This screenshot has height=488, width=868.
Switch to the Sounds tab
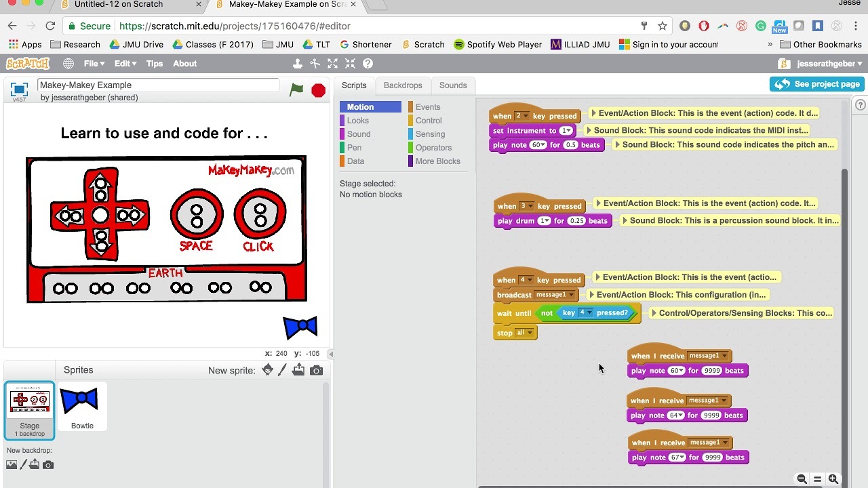(453, 85)
